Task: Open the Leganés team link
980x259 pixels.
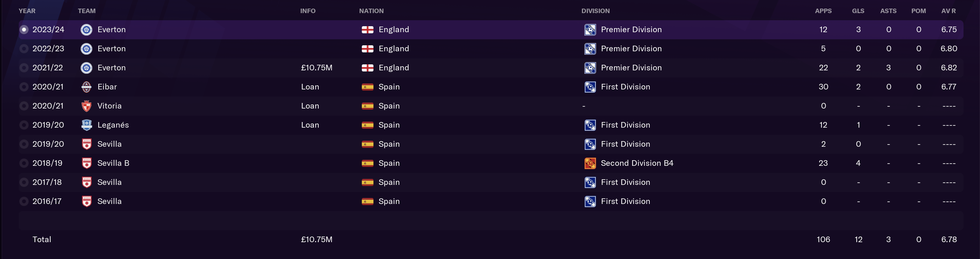Action: 113,125
